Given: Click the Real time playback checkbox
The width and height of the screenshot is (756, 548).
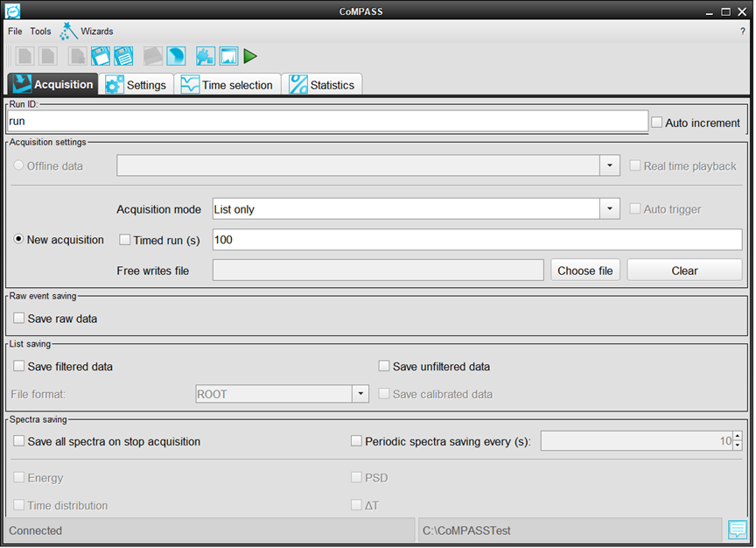Looking at the screenshot, I should click(635, 165).
